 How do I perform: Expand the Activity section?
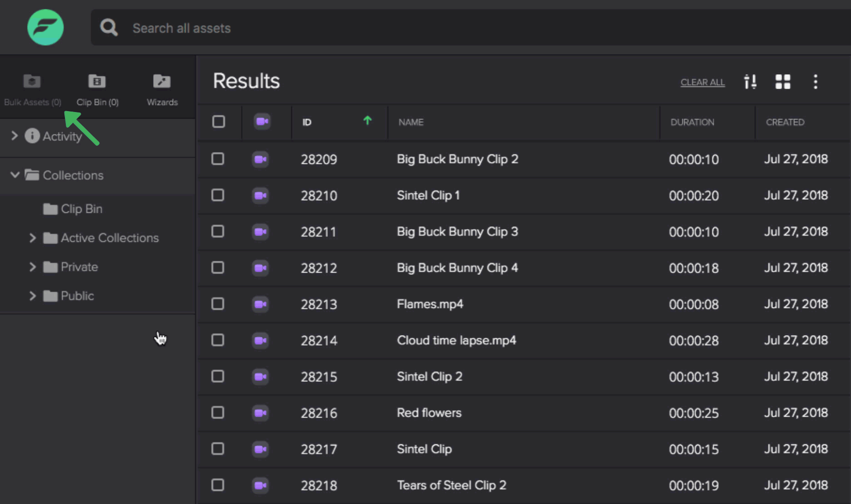14,136
